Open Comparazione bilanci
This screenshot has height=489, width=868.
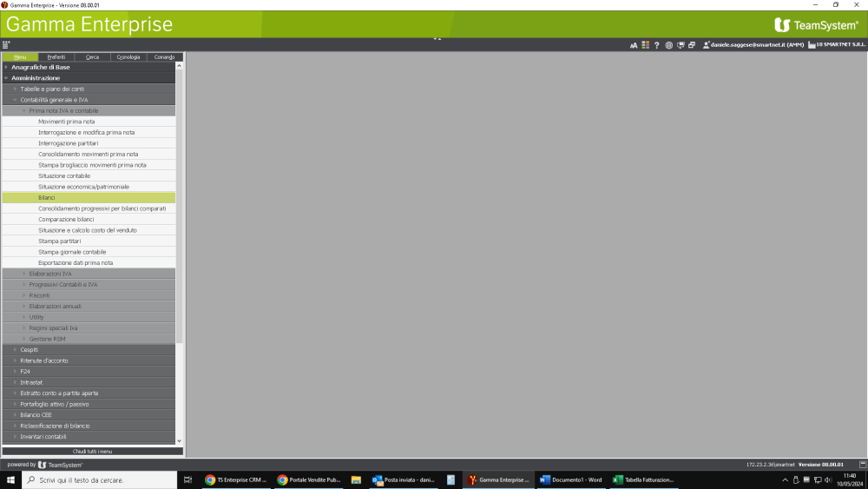pos(89,219)
